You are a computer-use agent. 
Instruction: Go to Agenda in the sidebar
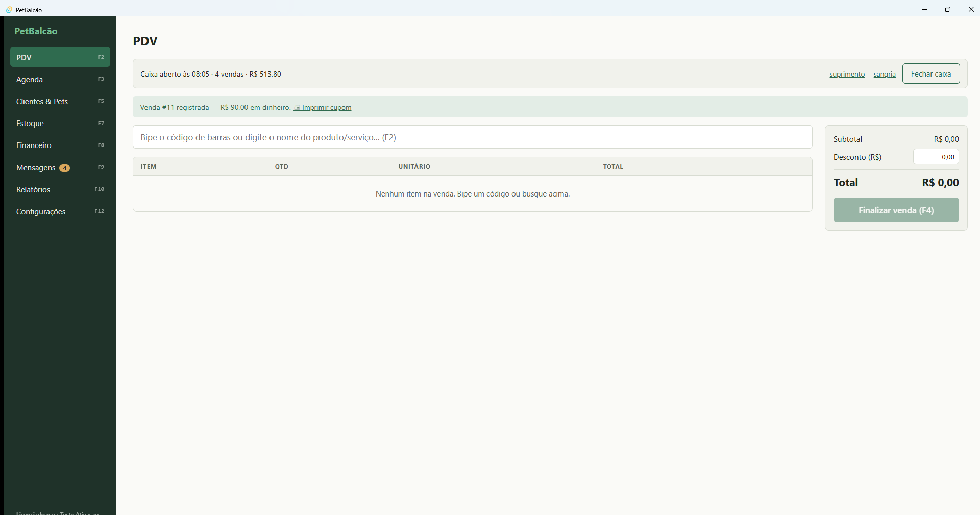tap(60, 79)
